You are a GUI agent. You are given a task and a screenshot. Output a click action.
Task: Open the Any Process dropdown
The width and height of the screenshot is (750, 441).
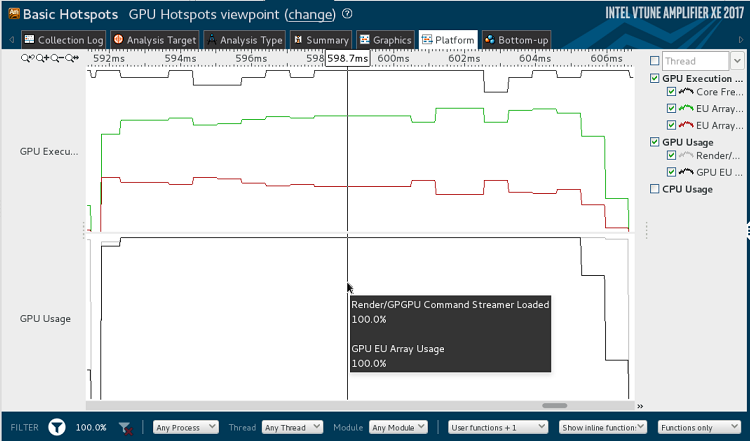pos(186,427)
